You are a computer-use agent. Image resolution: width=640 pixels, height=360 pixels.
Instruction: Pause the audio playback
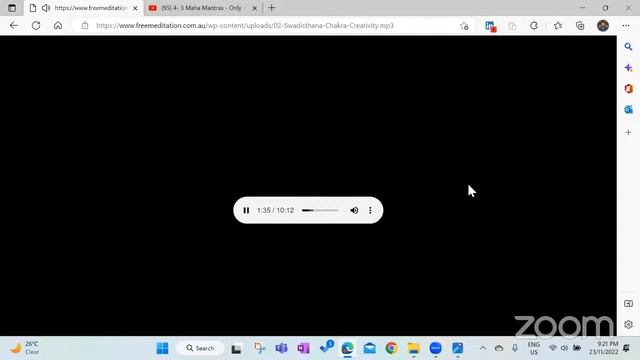(246, 210)
